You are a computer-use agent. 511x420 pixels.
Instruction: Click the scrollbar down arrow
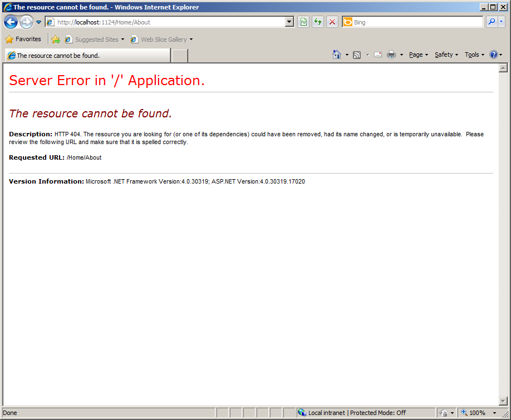click(503, 401)
